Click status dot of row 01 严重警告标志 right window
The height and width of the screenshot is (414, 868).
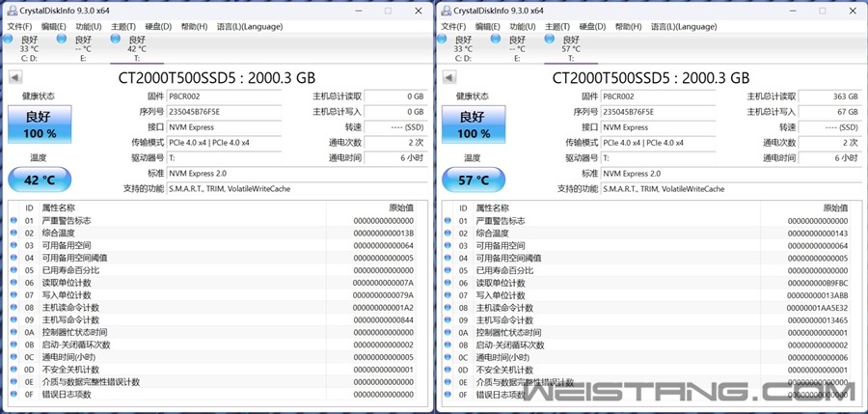click(x=448, y=221)
